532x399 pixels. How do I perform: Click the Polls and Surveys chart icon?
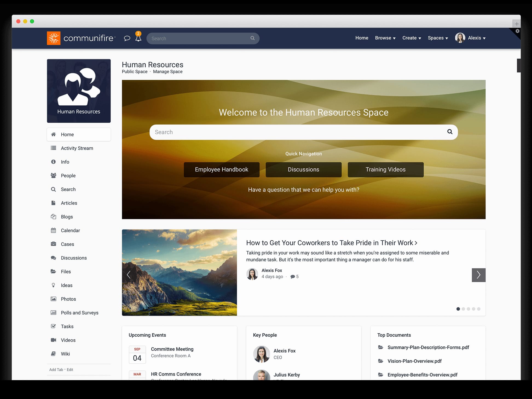click(53, 313)
